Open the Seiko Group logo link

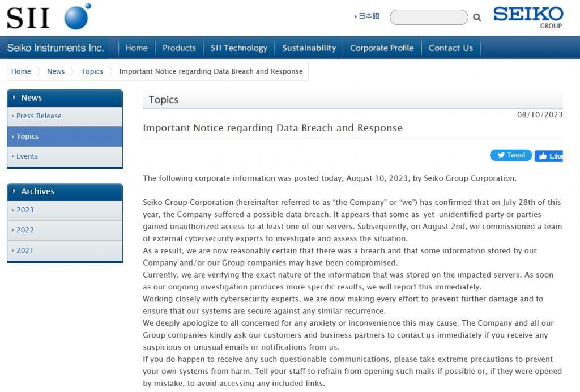[528, 17]
